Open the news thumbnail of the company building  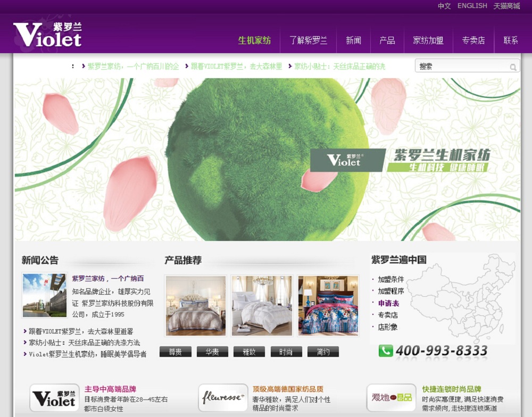pyautogui.click(x=45, y=295)
